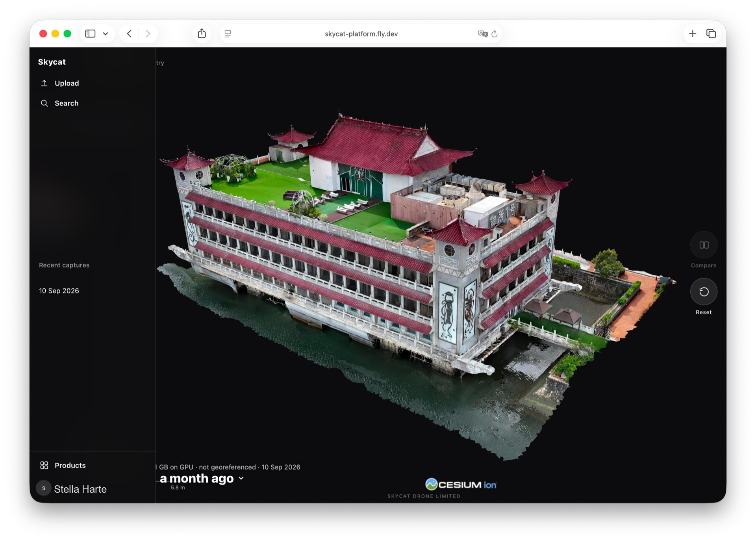The image size is (756, 542).
Task: Click the Safari share icon
Action: 202,33
